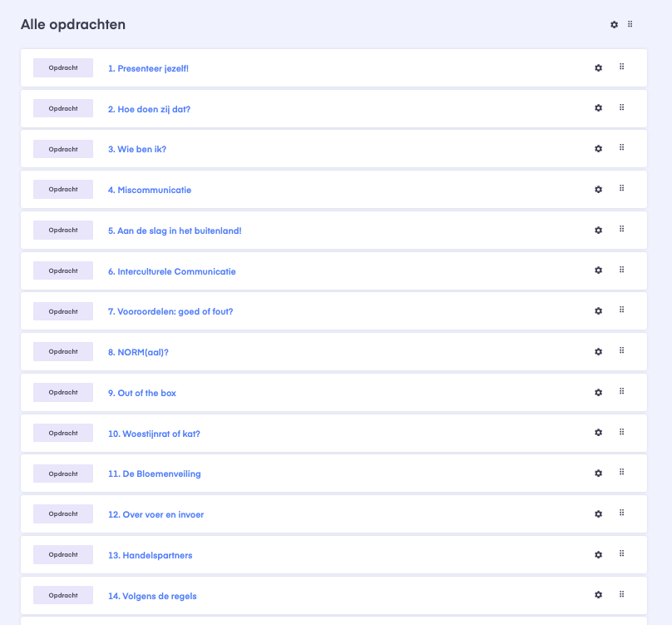Click drag handle for 12. Over voer en invoer
The image size is (672, 625).
(621, 513)
